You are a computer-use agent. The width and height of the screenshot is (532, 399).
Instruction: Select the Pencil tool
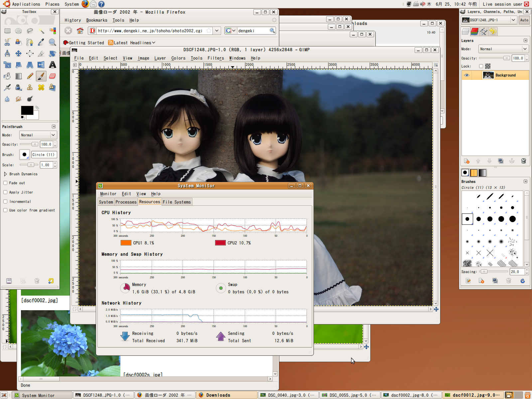point(30,76)
